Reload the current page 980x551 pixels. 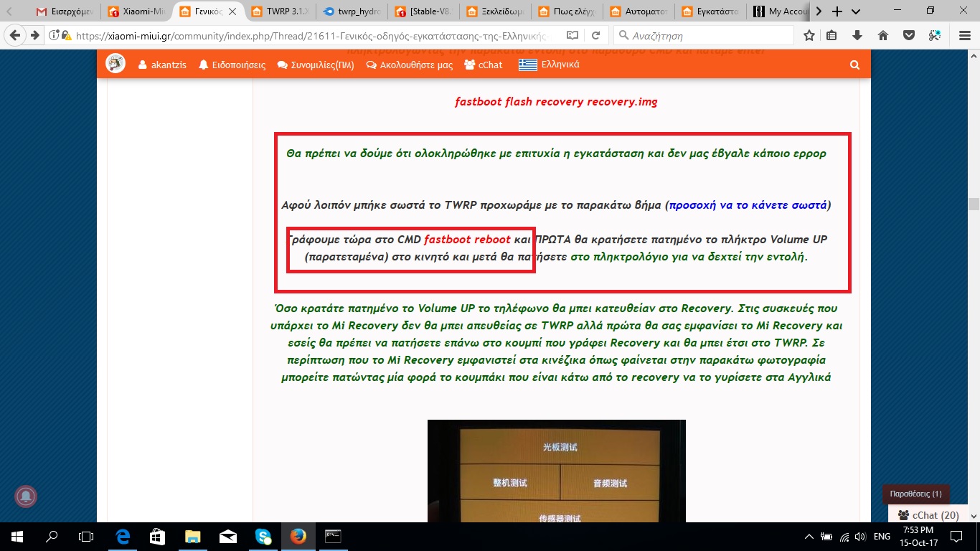(x=595, y=35)
